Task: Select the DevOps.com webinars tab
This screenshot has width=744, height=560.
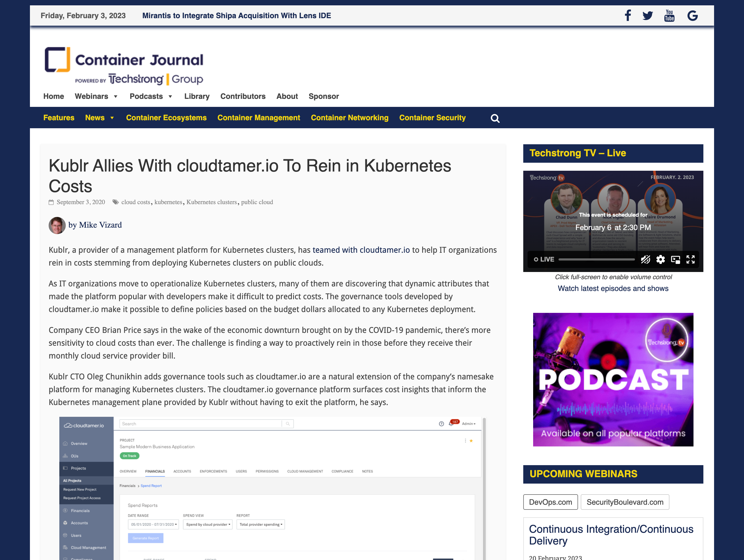Action: click(x=550, y=502)
